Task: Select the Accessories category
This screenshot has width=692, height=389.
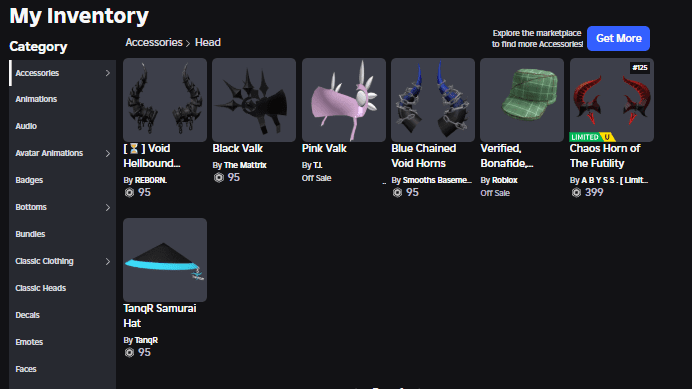Action: pyautogui.click(x=63, y=73)
